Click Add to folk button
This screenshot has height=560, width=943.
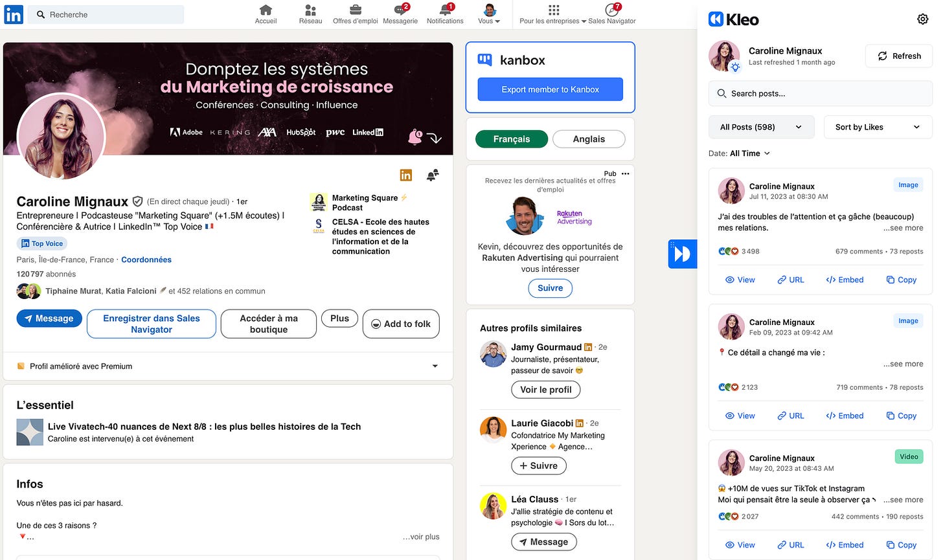pyautogui.click(x=401, y=324)
